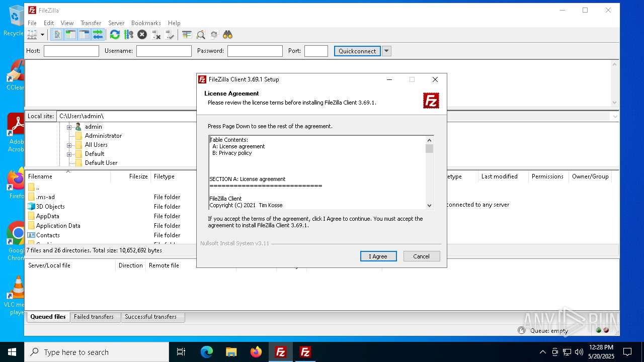
Task: Click the cancel current operation icon
Action: pyautogui.click(x=142, y=35)
